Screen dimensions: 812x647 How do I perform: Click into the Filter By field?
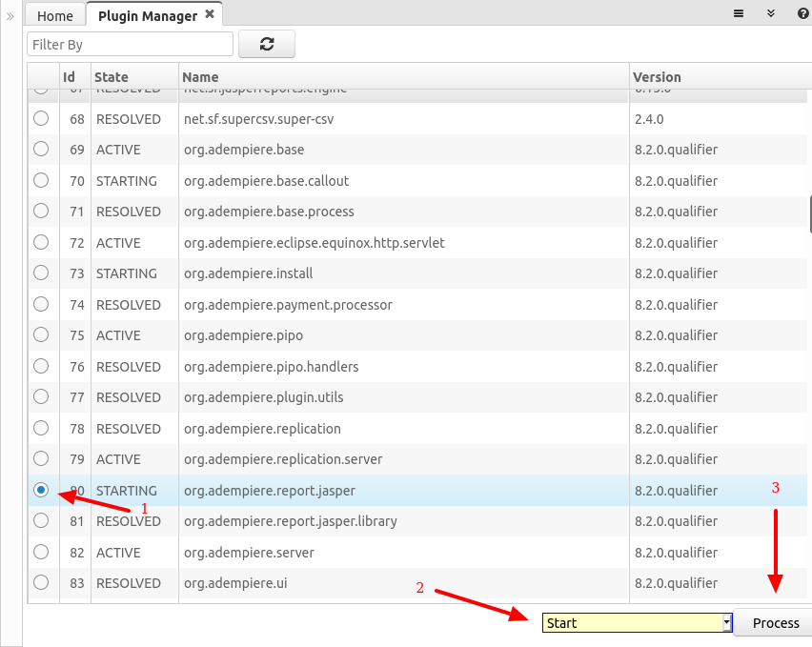(x=131, y=45)
